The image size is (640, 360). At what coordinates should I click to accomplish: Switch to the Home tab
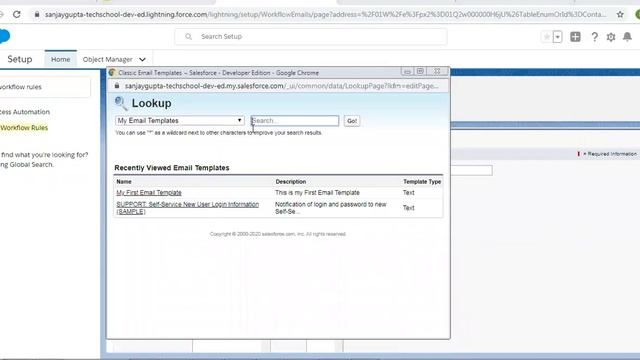60,59
